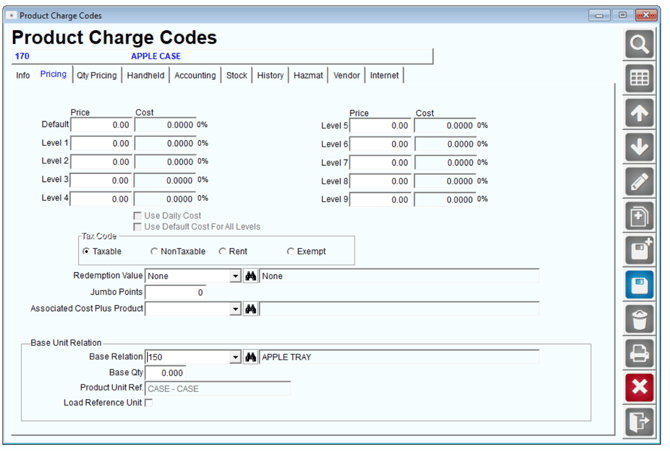Click binoculars lookup beside Base Relation
The width and height of the screenshot is (670, 451).
(x=251, y=357)
